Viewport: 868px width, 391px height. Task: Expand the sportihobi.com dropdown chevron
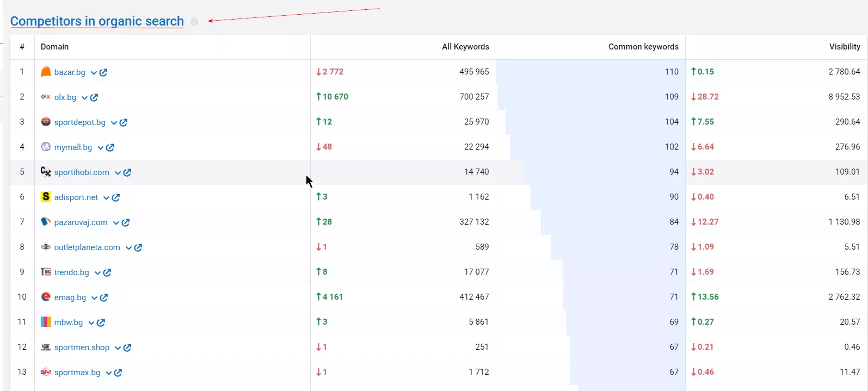pos(118,173)
